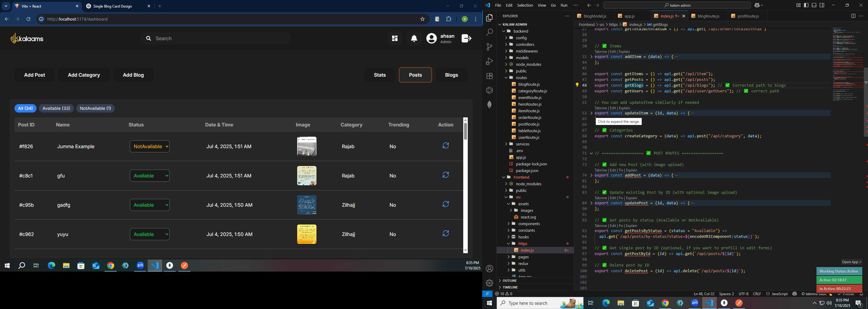The width and height of the screenshot is (868, 309).
Task: Toggle primary sidebar layout icon in VS Code
Action: point(806,5)
